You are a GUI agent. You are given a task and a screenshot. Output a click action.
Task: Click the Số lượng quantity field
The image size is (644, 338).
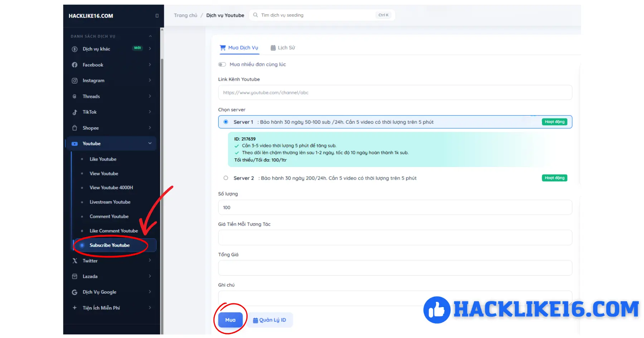point(395,207)
